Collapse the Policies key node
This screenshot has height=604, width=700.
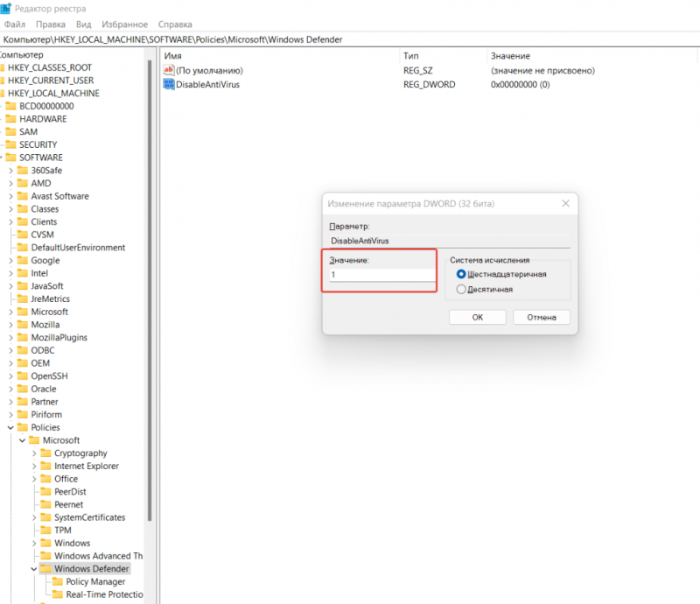point(10,428)
